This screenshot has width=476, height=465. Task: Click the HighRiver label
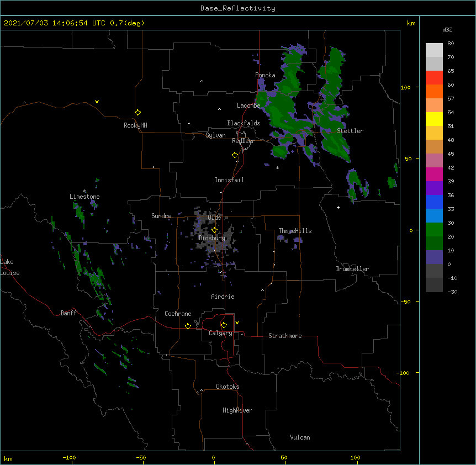pos(237,410)
